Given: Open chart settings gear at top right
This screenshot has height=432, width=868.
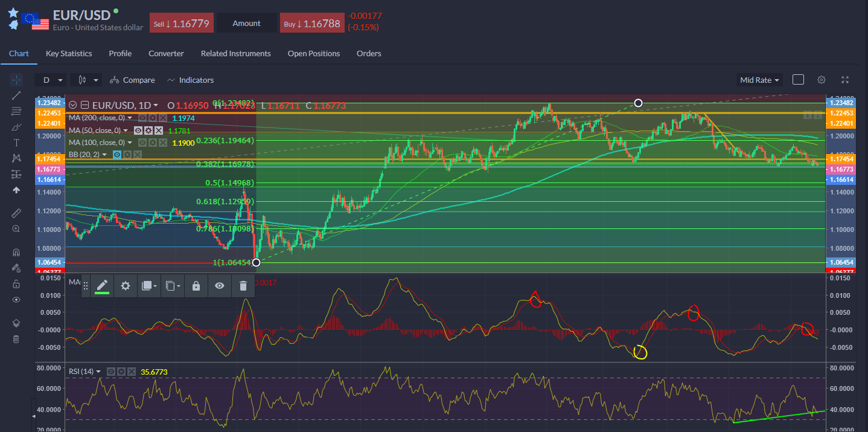Looking at the screenshot, I should coord(821,80).
